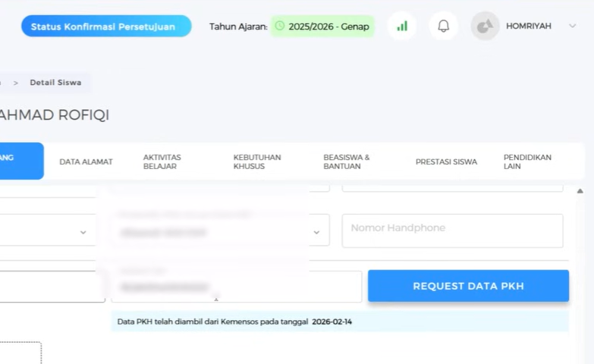Click the blurred input field left of REQUEST DATA PKH
The width and height of the screenshot is (594, 364).
[x=237, y=287]
